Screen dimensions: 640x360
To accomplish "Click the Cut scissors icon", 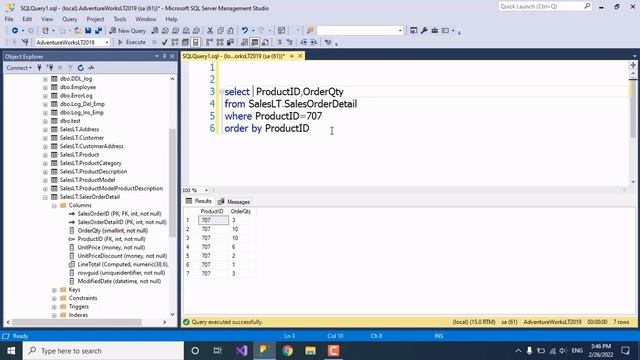I will 210,31.
